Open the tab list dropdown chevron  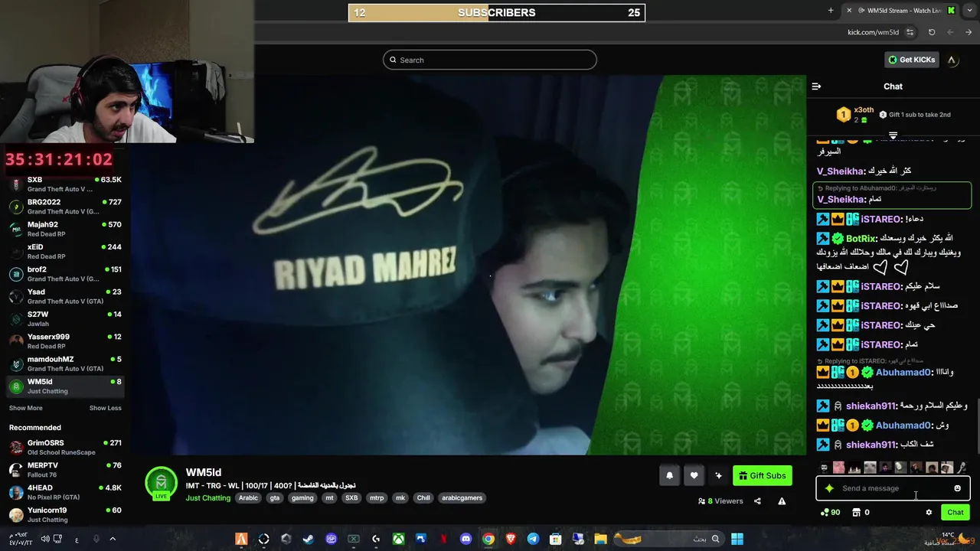point(969,11)
